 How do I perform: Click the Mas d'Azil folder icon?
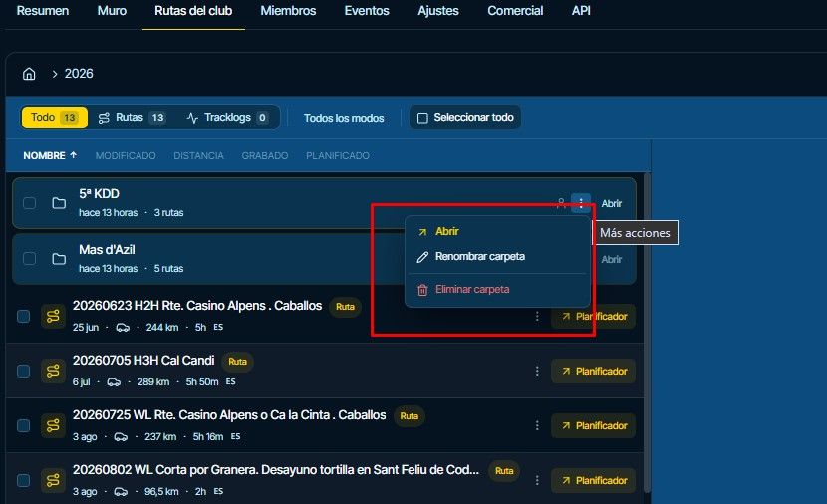59,258
